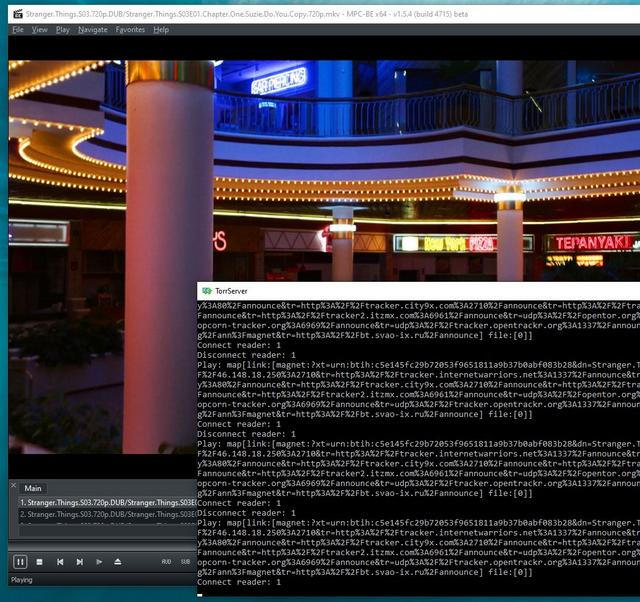Open the Help menu
The width and height of the screenshot is (640, 602).
click(161, 30)
